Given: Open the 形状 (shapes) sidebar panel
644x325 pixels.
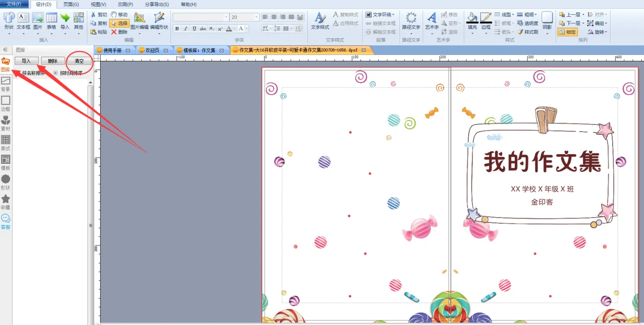Looking at the screenshot, I should (5, 182).
